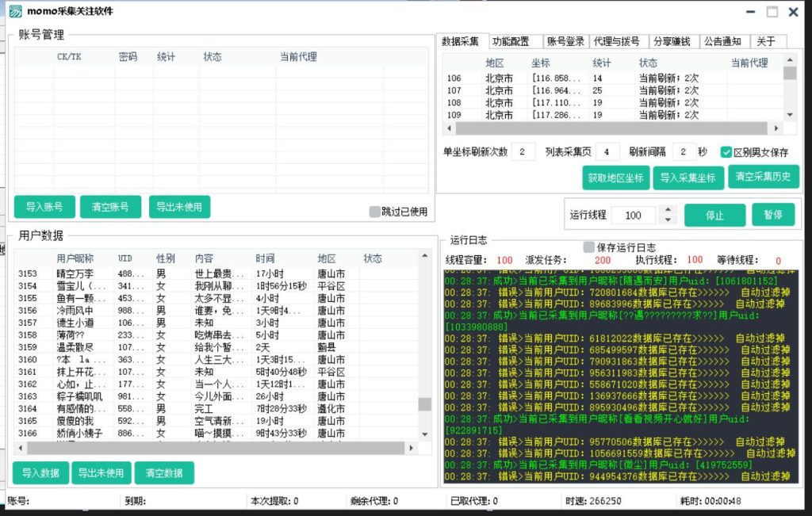Image resolution: width=812 pixels, height=516 pixels.
Task: Click the user data vertical scrollbar thumb
Action: [424, 404]
